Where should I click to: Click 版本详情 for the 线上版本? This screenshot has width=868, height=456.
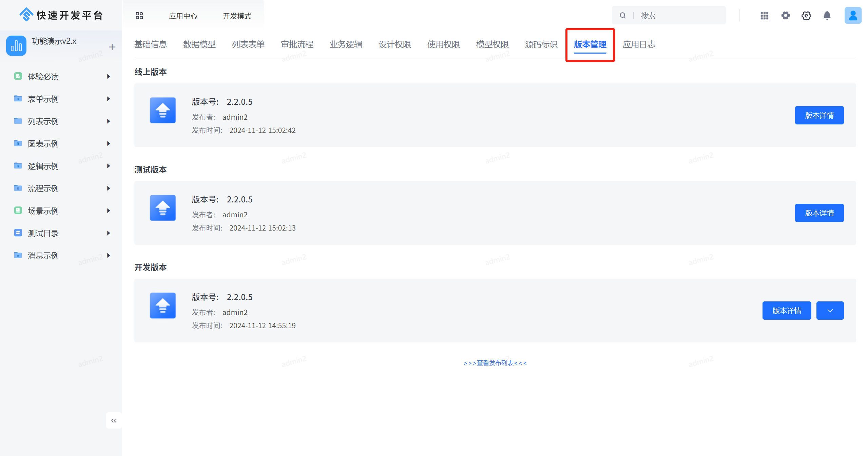819,115
